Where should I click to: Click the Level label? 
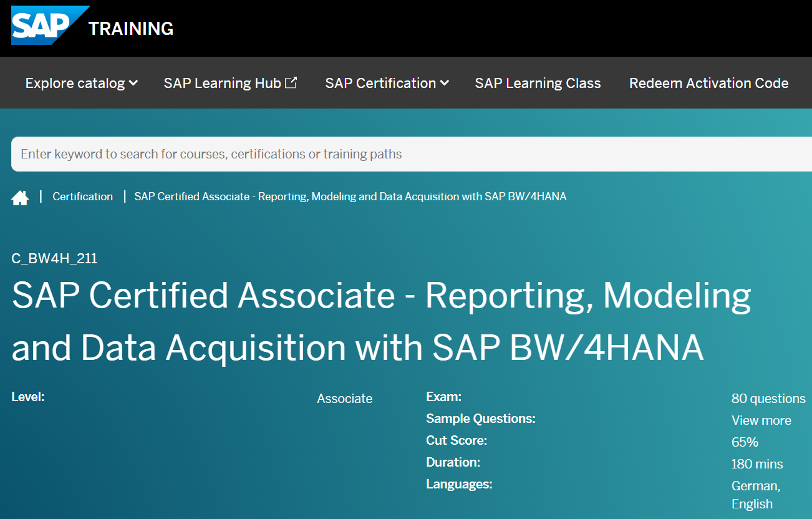pyautogui.click(x=28, y=397)
